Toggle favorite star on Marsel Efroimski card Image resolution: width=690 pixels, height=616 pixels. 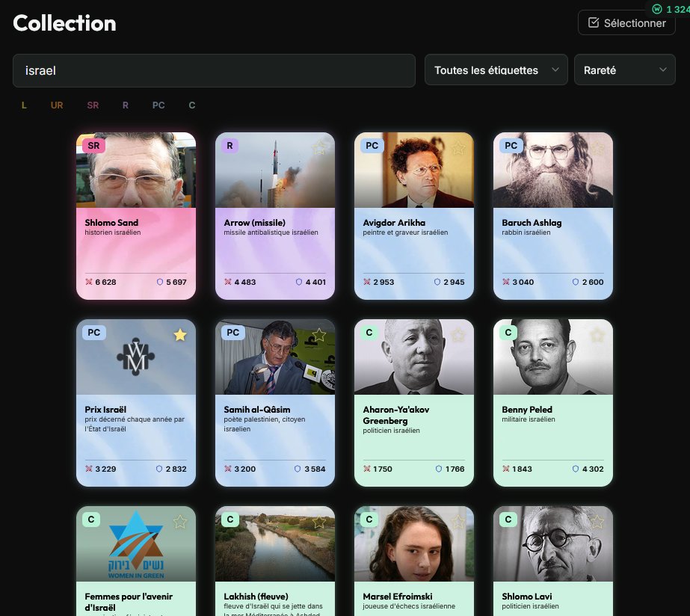[458, 523]
